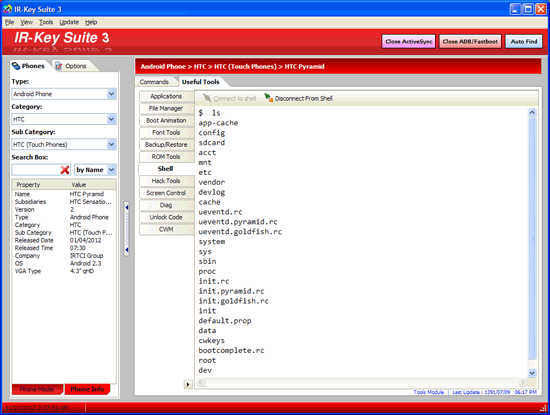550x415 pixels.
Task: Open the Help menu
Action: tap(91, 22)
